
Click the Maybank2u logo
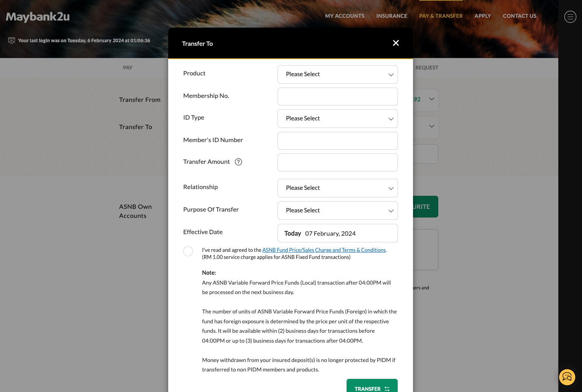pyautogui.click(x=38, y=17)
